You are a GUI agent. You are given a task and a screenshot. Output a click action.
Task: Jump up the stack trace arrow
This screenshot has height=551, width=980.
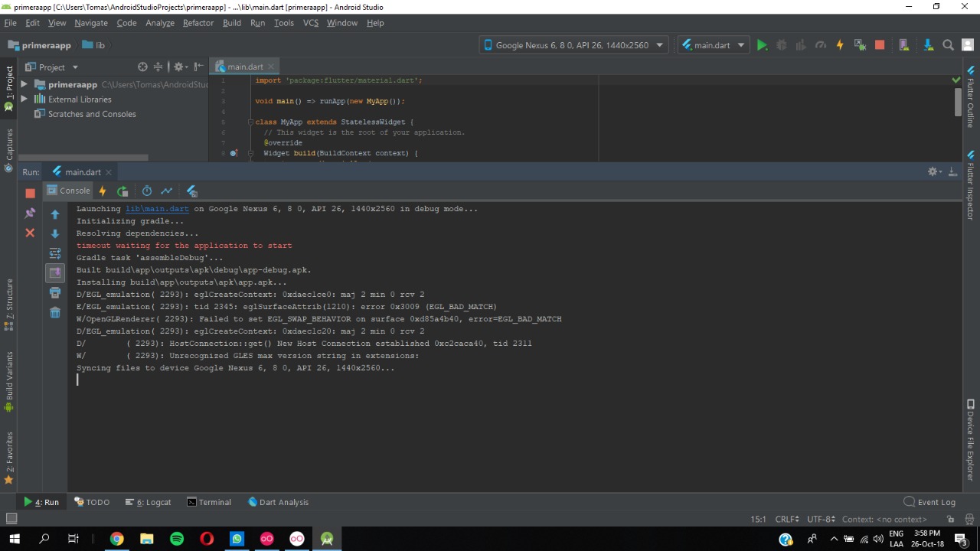point(54,214)
